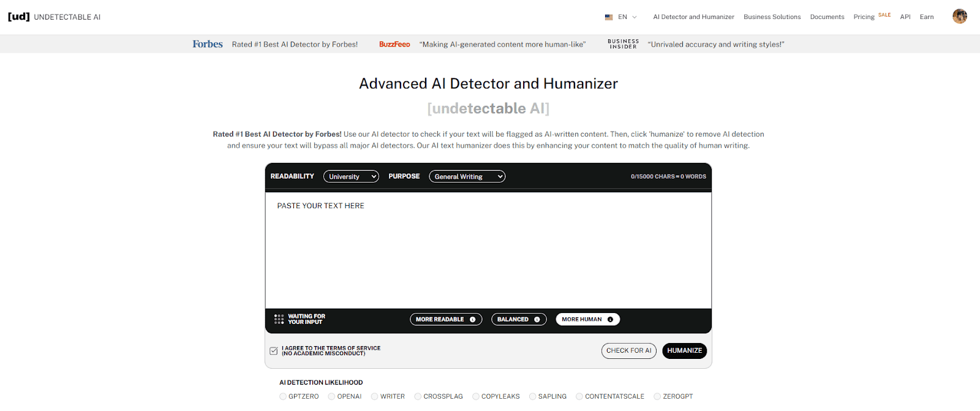The image size is (980, 411).
Task: Choose the BALANCED mode
Action: 519,319
